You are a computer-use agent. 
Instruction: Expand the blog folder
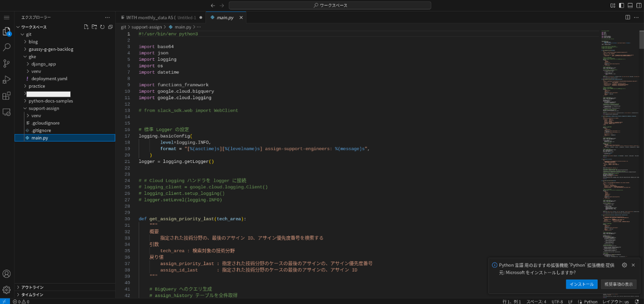[64, 41]
